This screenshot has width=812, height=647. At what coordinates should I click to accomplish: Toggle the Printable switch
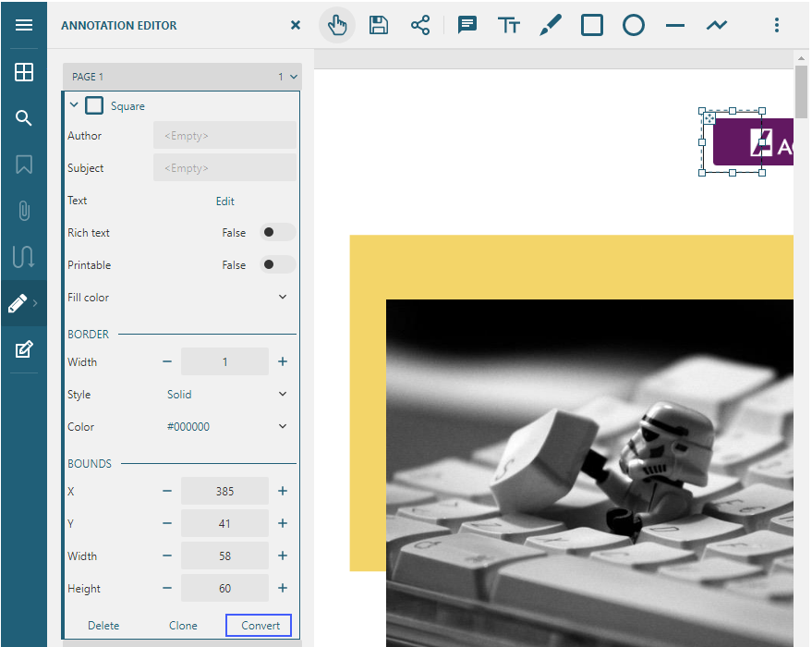click(277, 264)
